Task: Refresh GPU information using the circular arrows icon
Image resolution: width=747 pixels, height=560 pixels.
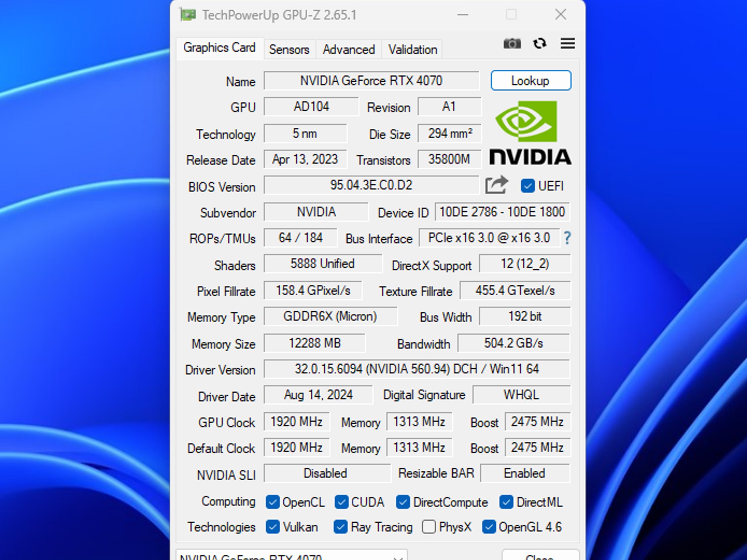Action: (540, 44)
